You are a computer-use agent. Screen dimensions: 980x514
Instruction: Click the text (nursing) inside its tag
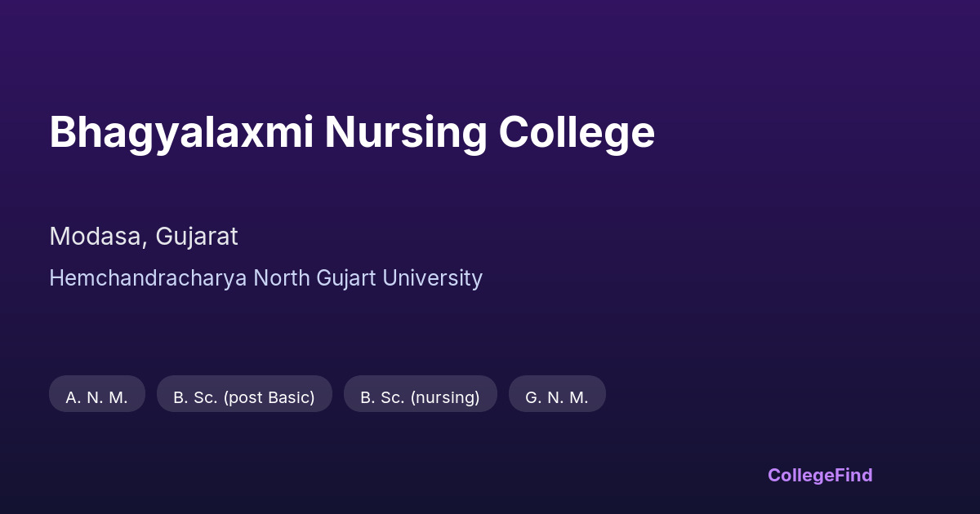445,397
